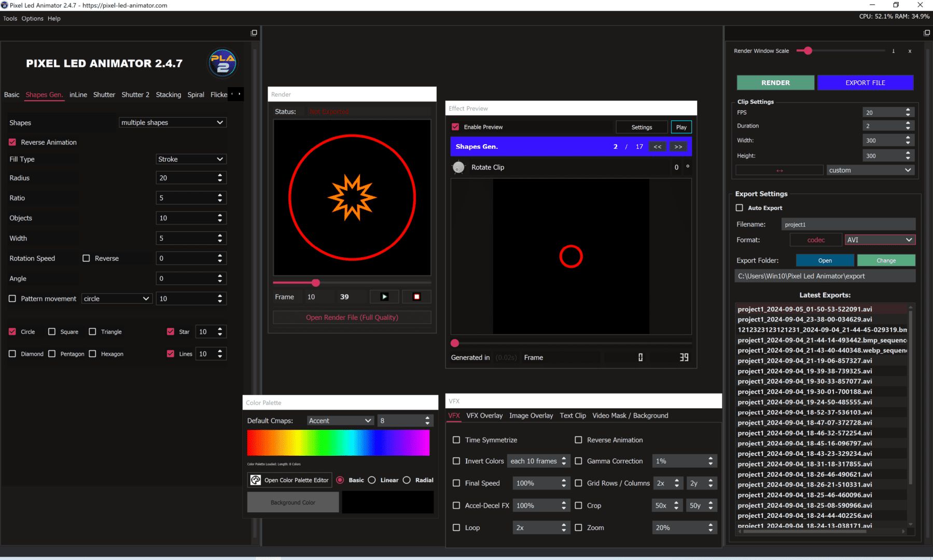Click the Rotation Speed spinner arrows
The height and width of the screenshot is (560, 933).
pos(220,258)
